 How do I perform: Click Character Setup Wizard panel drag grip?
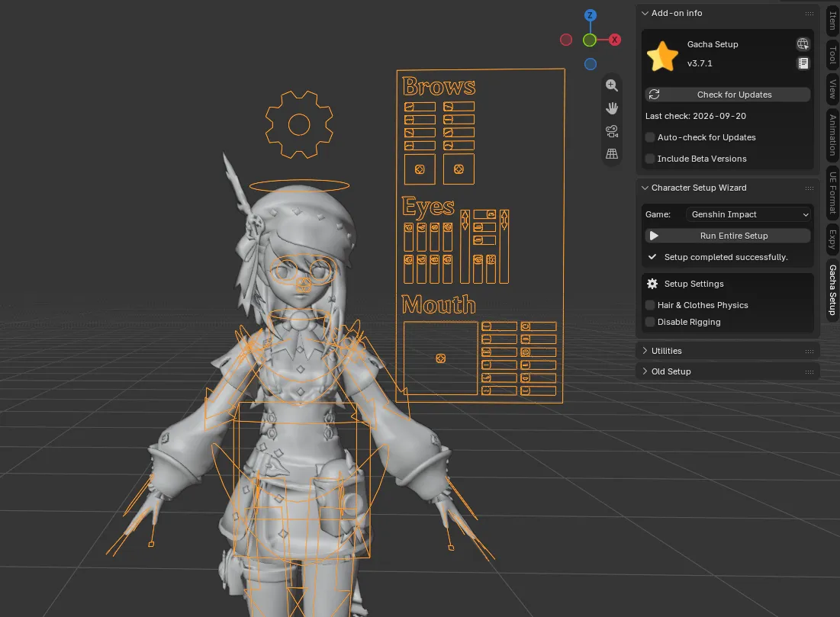click(809, 188)
